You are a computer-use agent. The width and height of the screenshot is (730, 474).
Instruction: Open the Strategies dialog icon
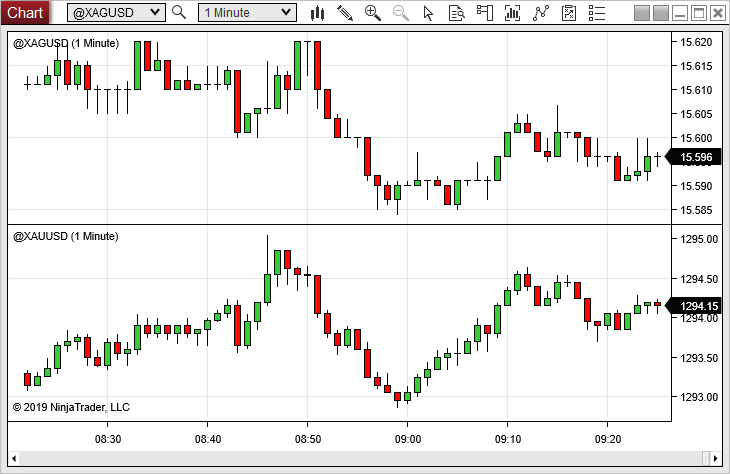pos(569,13)
